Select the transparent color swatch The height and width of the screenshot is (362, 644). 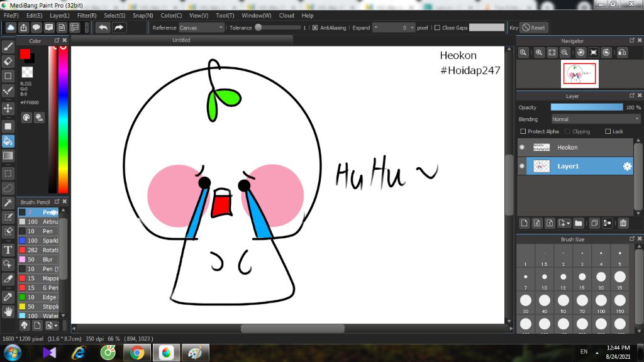coord(27,72)
